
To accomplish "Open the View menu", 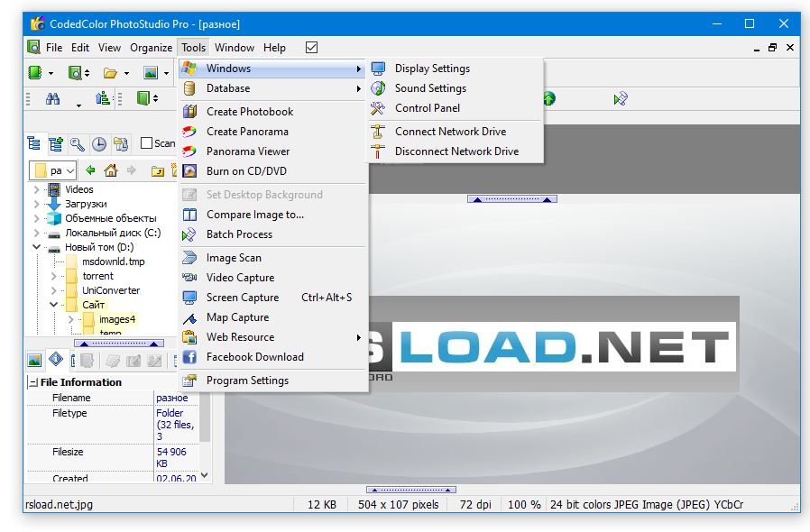I will coord(109,48).
